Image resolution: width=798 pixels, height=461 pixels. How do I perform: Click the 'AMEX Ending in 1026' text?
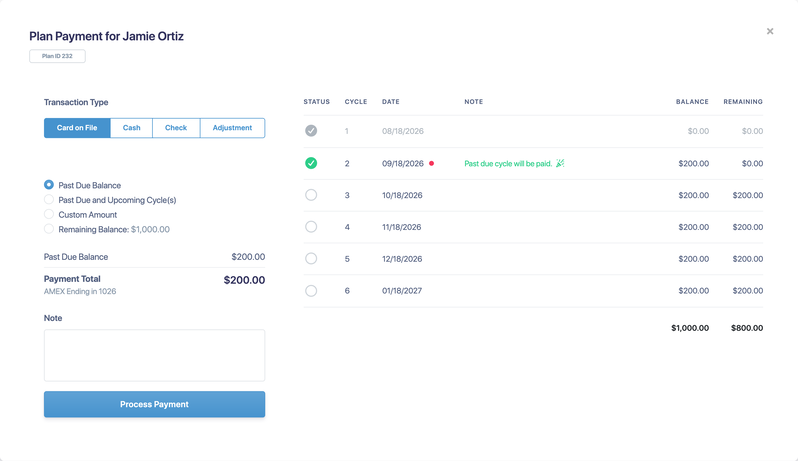point(80,292)
